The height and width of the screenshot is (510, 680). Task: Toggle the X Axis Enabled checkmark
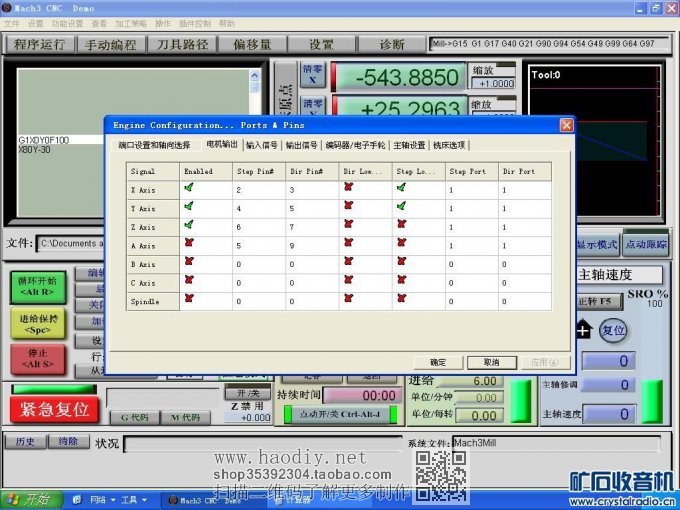(x=189, y=189)
